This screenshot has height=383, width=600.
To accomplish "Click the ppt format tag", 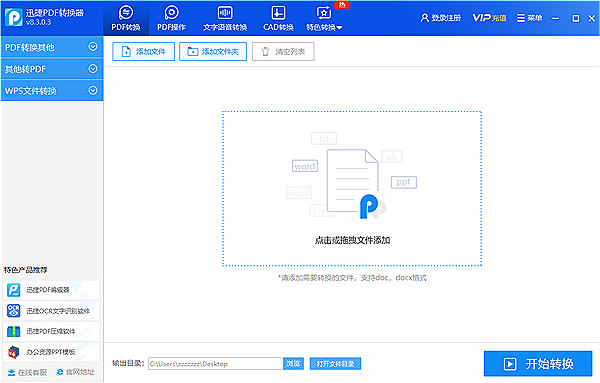I will pyautogui.click(x=404, y=182).
